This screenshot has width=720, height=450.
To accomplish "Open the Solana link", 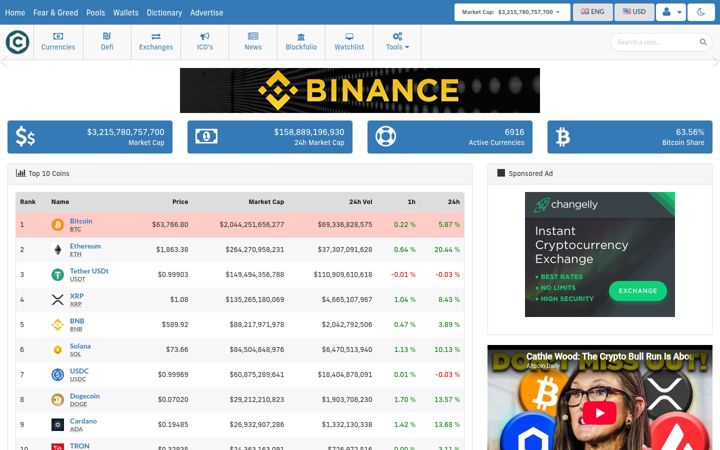I will point(80,346).
